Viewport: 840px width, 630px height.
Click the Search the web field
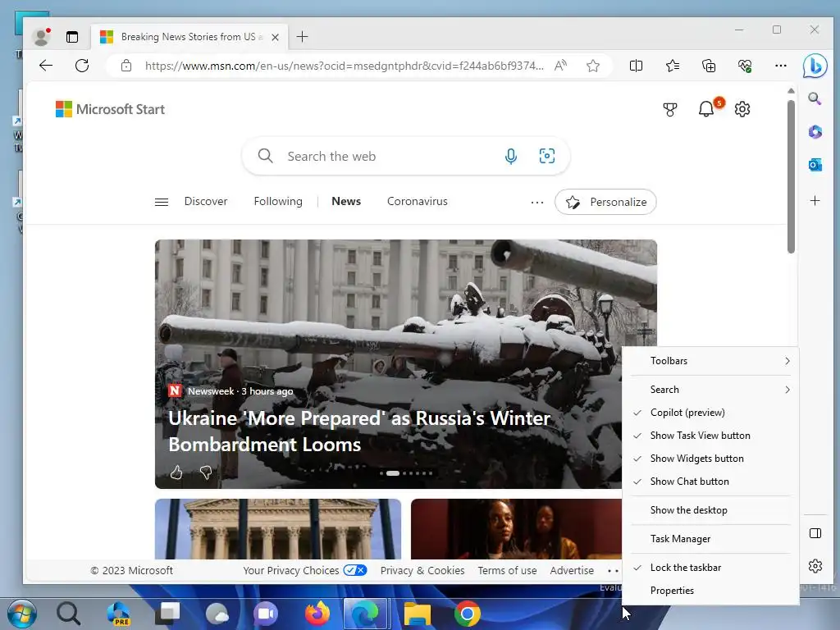click(405, 156)
